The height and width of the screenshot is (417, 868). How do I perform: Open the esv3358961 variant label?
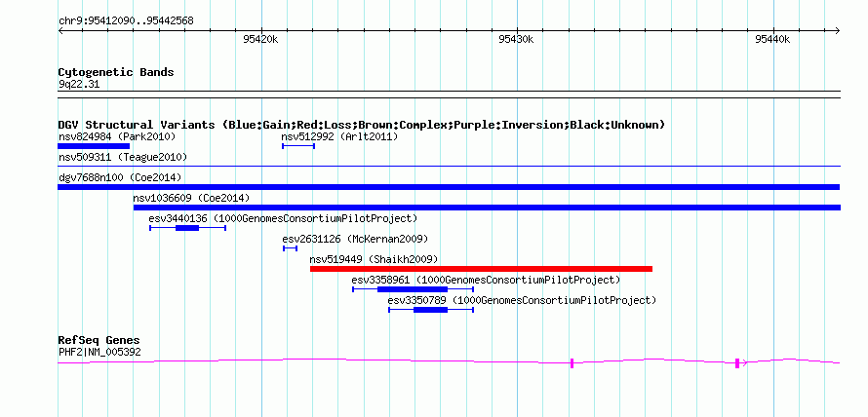(x=486, y=280)
